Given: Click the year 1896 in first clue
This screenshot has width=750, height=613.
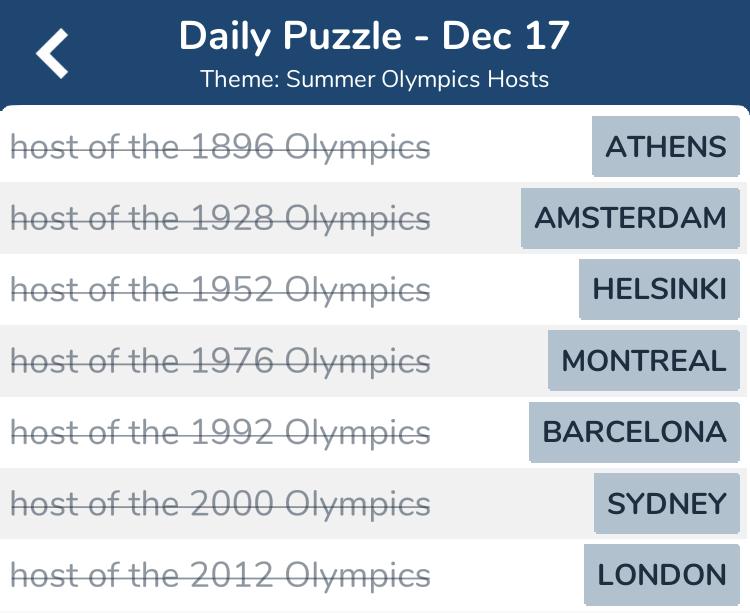Looking at the screenshot, I should click(233, 146).
